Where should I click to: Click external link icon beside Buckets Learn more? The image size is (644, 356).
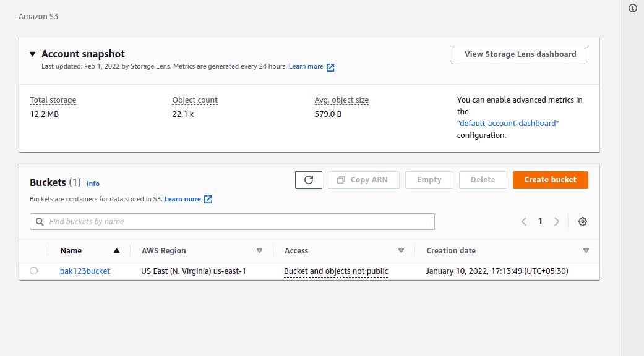click(208, 200)
